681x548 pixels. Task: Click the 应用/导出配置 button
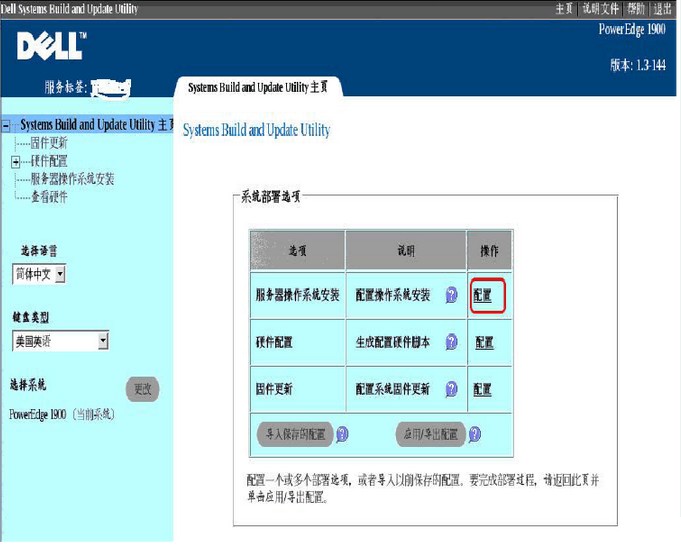430,434
